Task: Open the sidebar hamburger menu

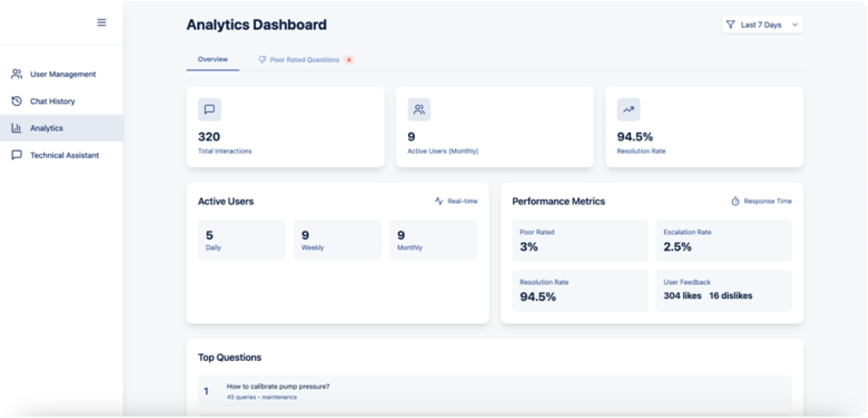Action: [x=101, y=22]
